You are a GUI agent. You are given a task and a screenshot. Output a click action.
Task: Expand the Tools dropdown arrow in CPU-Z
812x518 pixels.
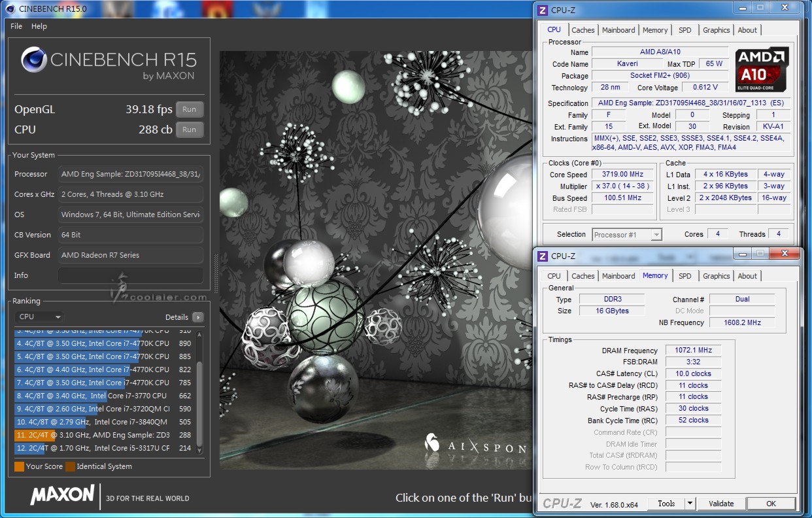[x=690, y=504]
